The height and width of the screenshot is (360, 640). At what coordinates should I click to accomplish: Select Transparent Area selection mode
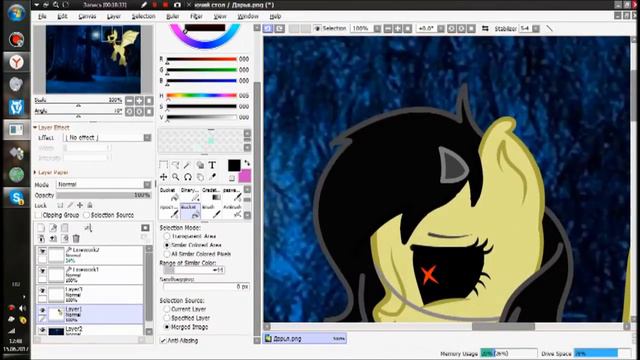[167, 236]
